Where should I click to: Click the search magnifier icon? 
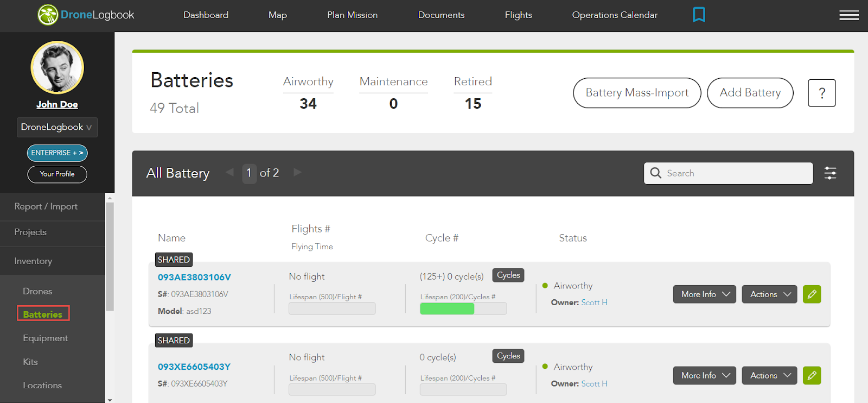[x=655, y=173]
